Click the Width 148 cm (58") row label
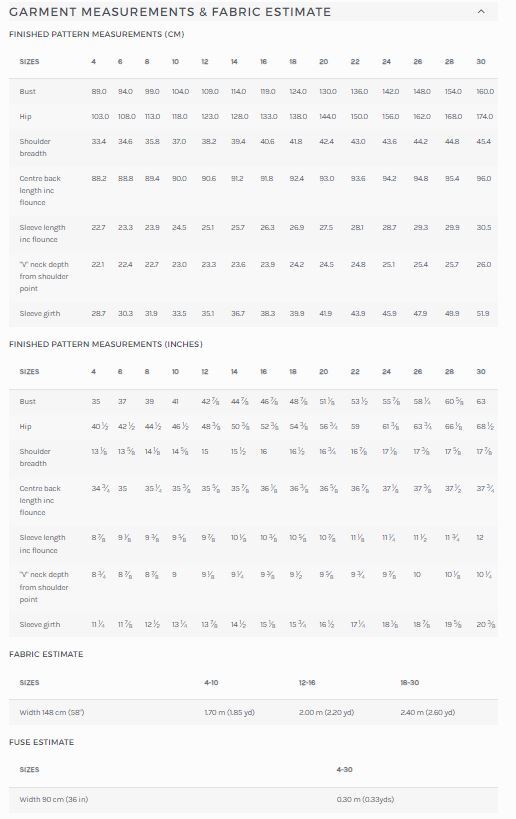The height and width of the screenshot is (819, 516). (52, 712)
